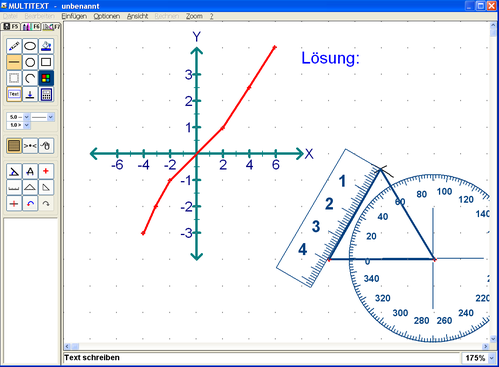This screenshot has width=499, height=367.
Task: Select the rectangle drawing tool
Action: (x=46, y=62)
